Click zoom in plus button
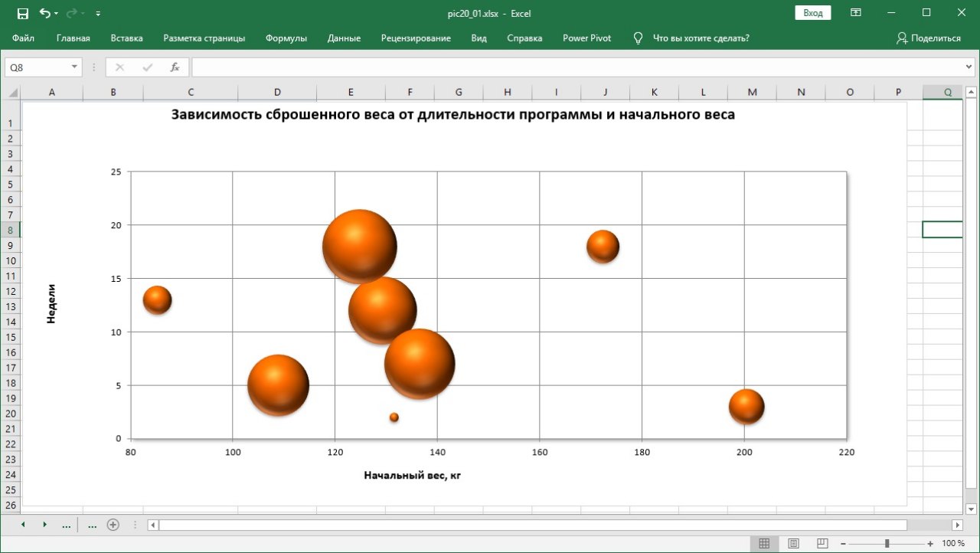 pos(930,543)
